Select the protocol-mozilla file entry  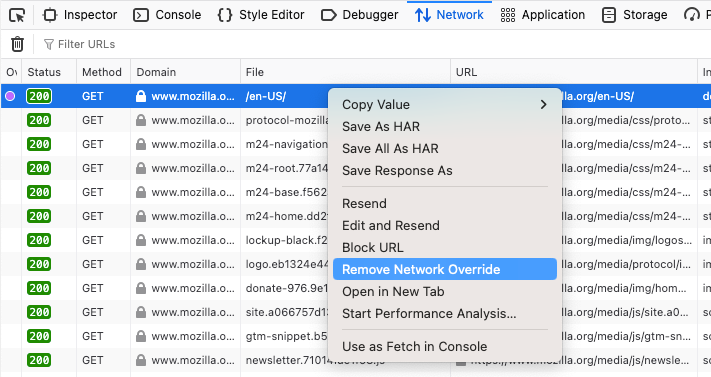287,120
